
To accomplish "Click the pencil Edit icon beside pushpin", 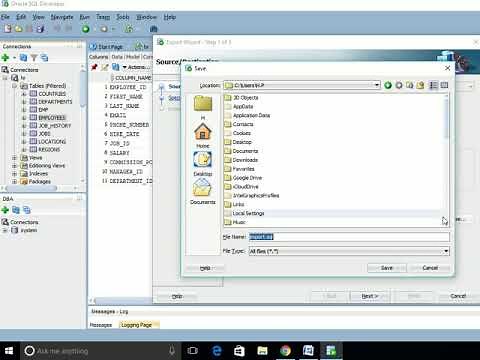I will click(105, 67).
